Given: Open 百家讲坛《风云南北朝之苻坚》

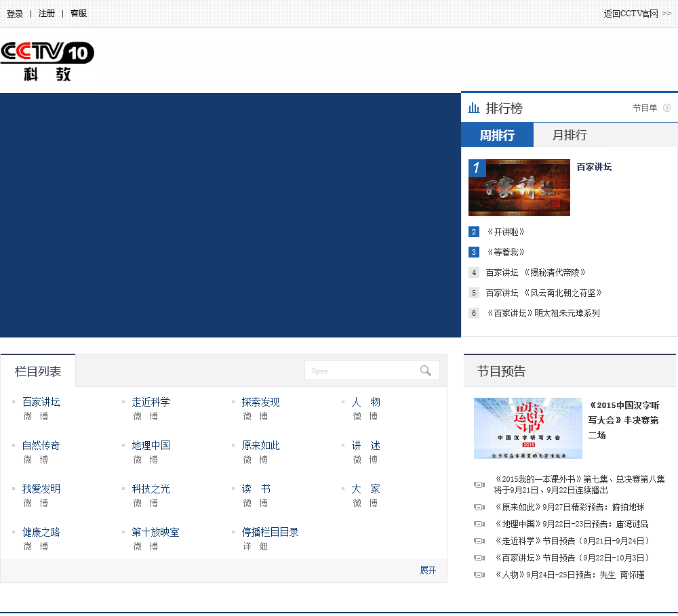Looking at the screenshot, I should tap(544, 293).
